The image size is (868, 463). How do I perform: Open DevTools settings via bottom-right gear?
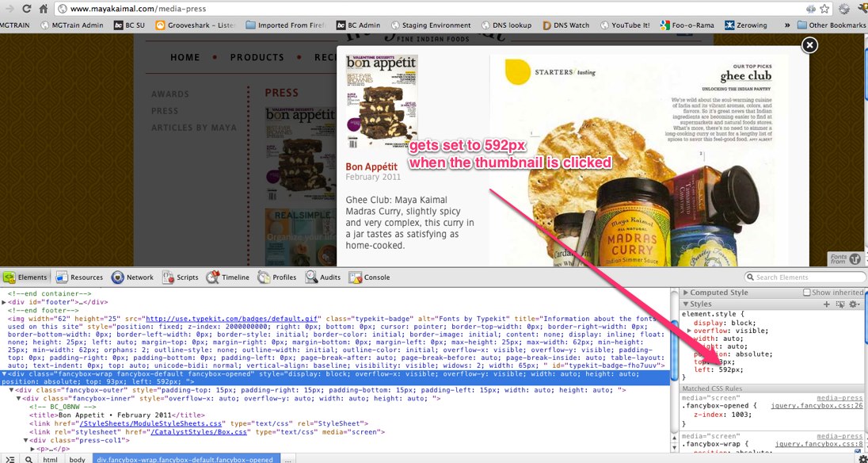(862, 458)
